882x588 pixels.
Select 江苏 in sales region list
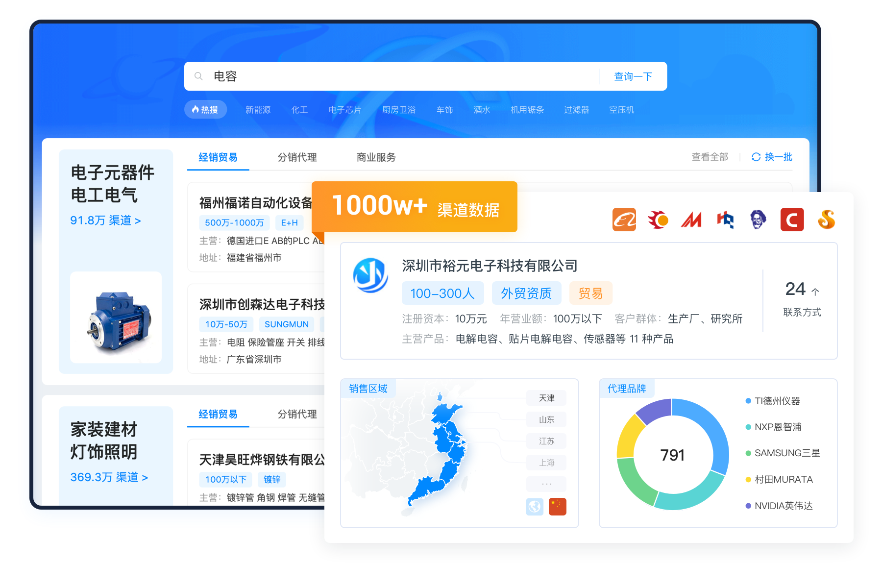pyautogui.click(x=546, y=441)
